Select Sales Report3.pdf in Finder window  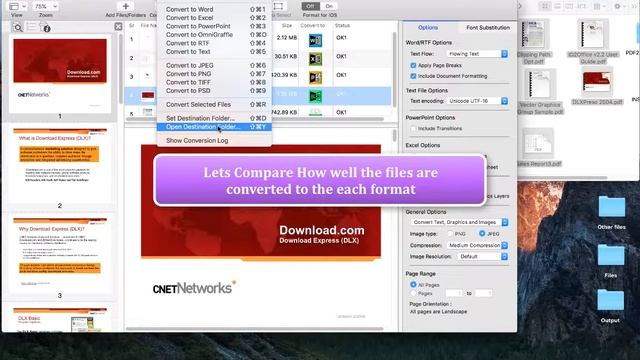pyautogui.click(x=539, y=148)
